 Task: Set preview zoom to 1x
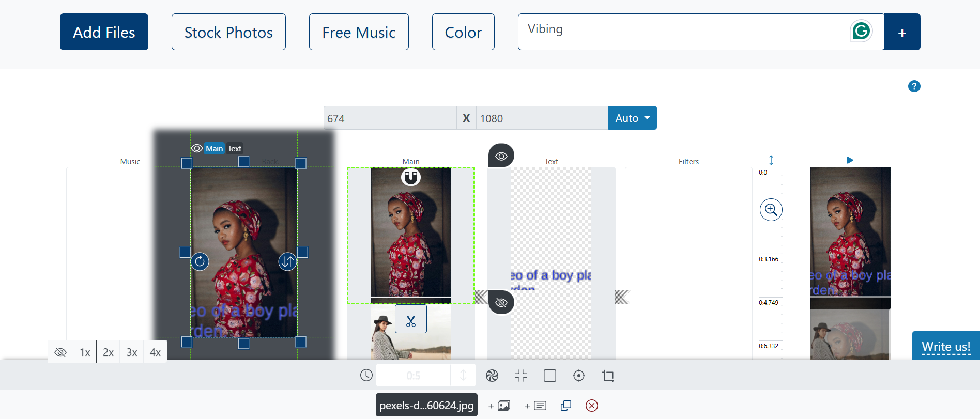[85, 352]
